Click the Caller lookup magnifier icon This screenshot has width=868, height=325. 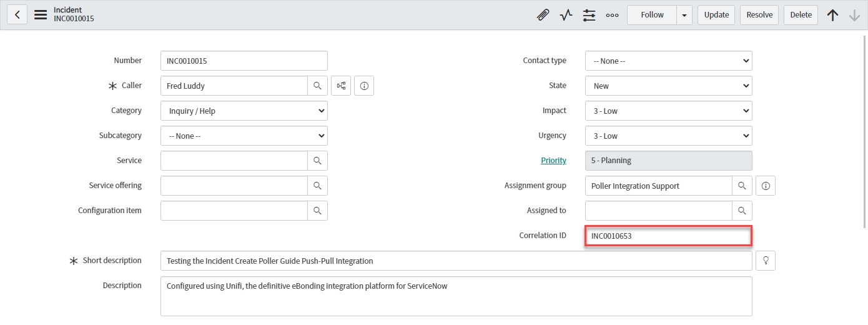[317, 86]
